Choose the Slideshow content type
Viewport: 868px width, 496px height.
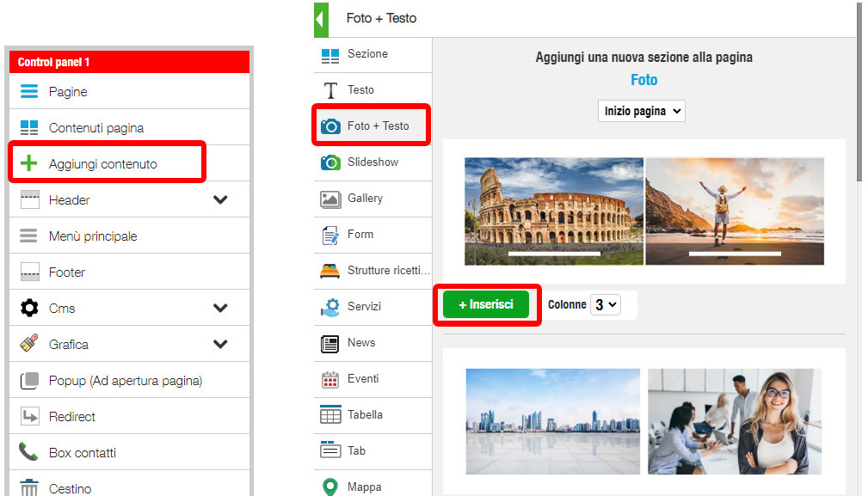pyautogui.click(x=373, y=162)
